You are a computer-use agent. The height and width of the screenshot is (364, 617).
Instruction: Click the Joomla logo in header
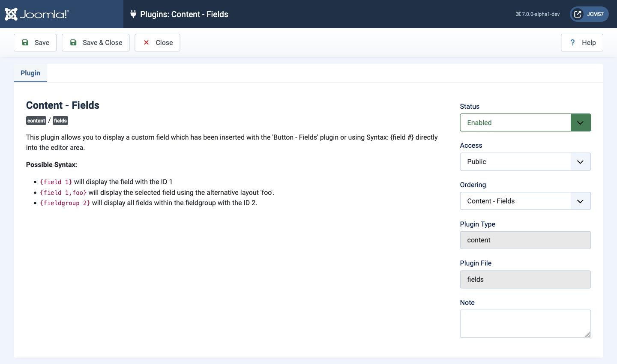[36, 14]
